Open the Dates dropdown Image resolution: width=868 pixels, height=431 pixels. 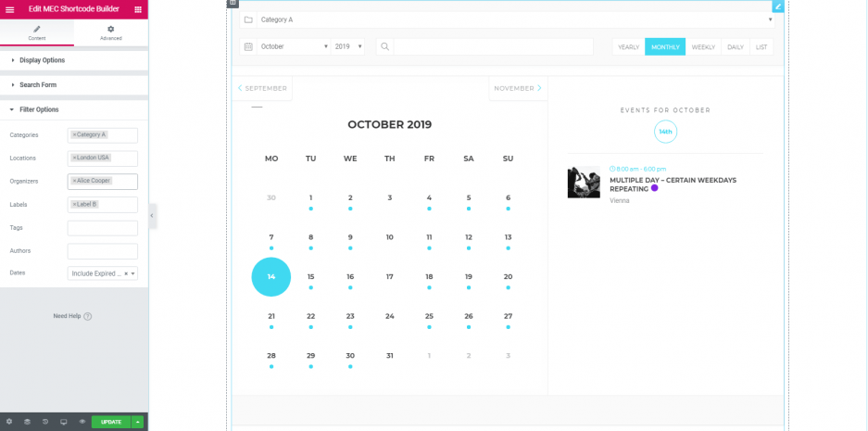[103, 273]
